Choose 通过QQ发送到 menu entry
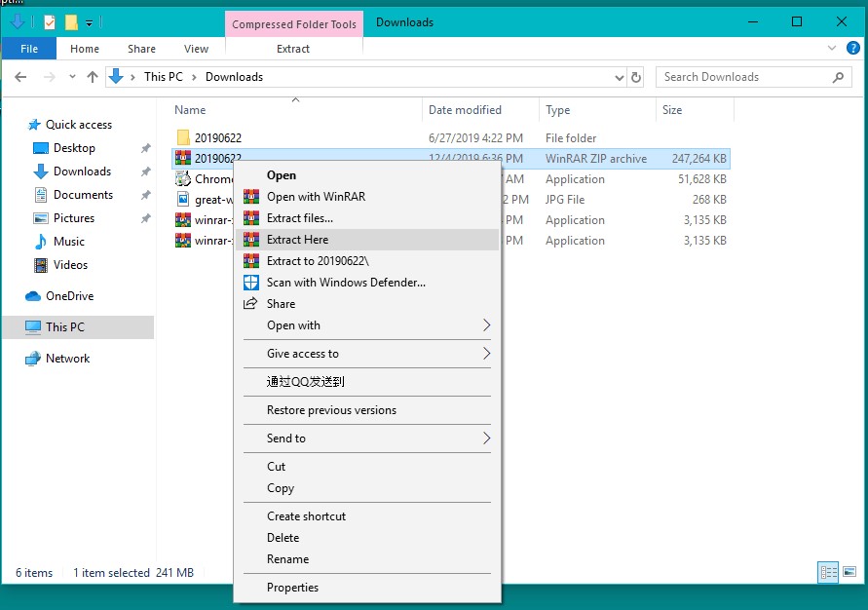 click(367, 381)
